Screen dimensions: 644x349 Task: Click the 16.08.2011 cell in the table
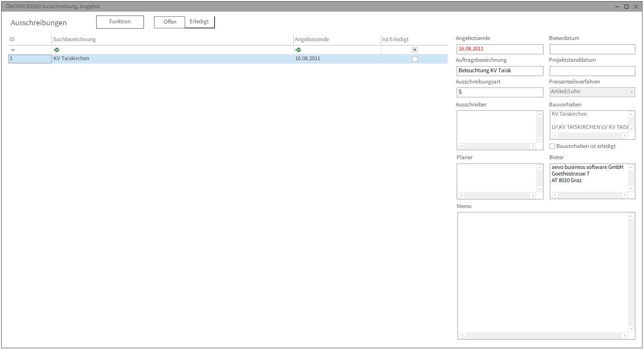tap(337, 59)
